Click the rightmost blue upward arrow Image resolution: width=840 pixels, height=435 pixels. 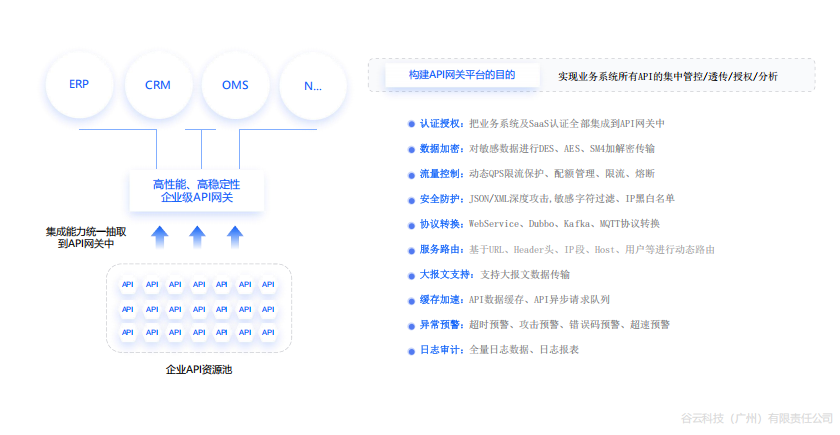235,236
